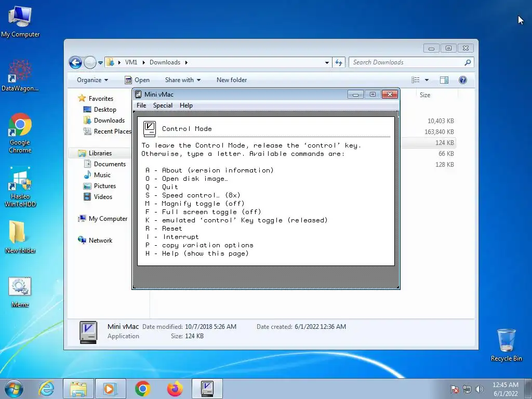Image resolution: width=532 pixels, height=399 pixels.
Task: Click the Mini vMac title bar icon
Action: tap(138, 95)
